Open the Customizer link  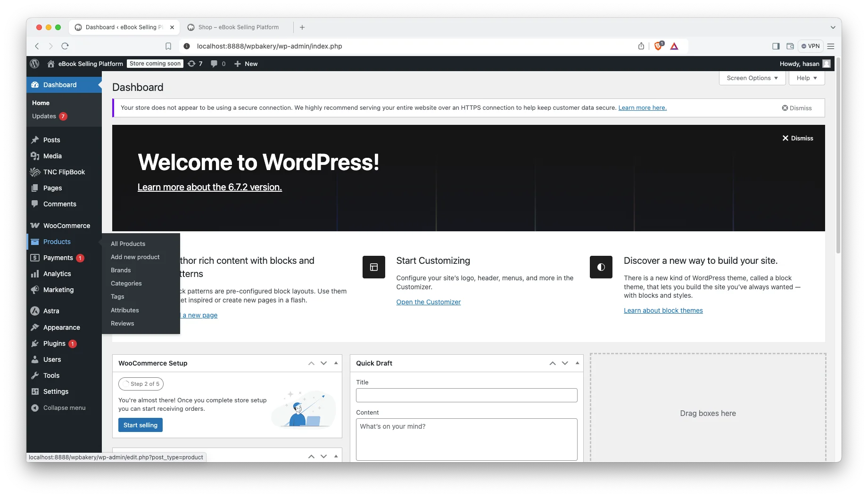428,302
